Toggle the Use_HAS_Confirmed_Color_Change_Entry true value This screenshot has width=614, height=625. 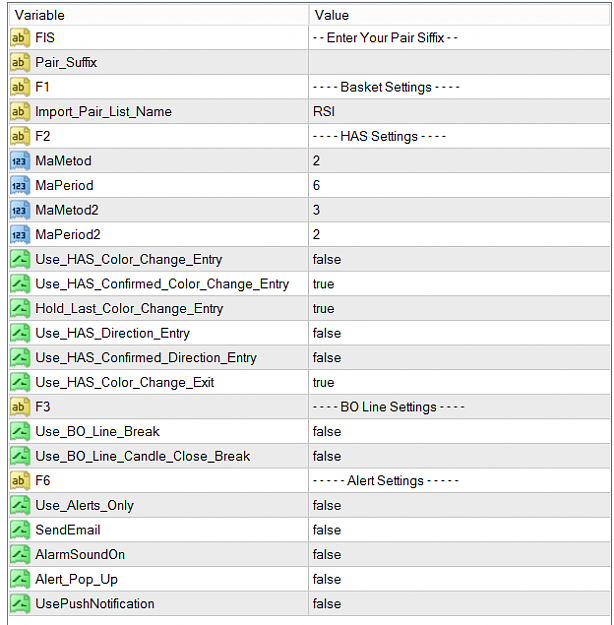coord(459,284)
